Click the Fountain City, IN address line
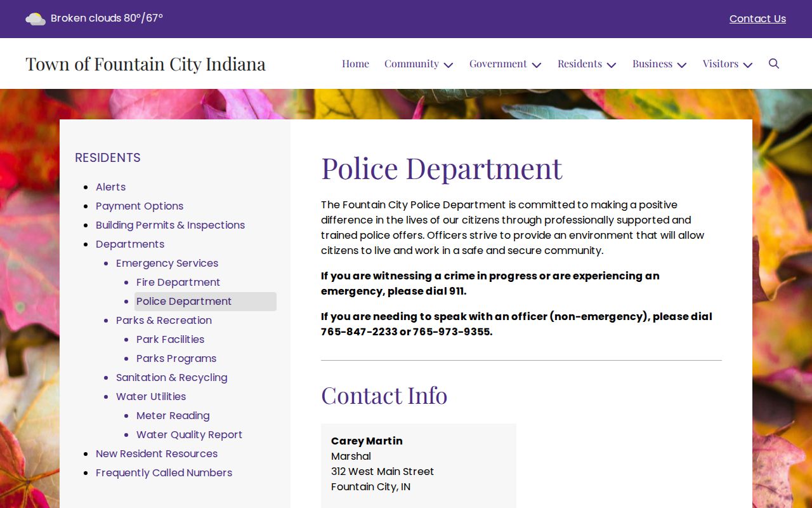Screen dimensions: 812x508 [370, 486]
